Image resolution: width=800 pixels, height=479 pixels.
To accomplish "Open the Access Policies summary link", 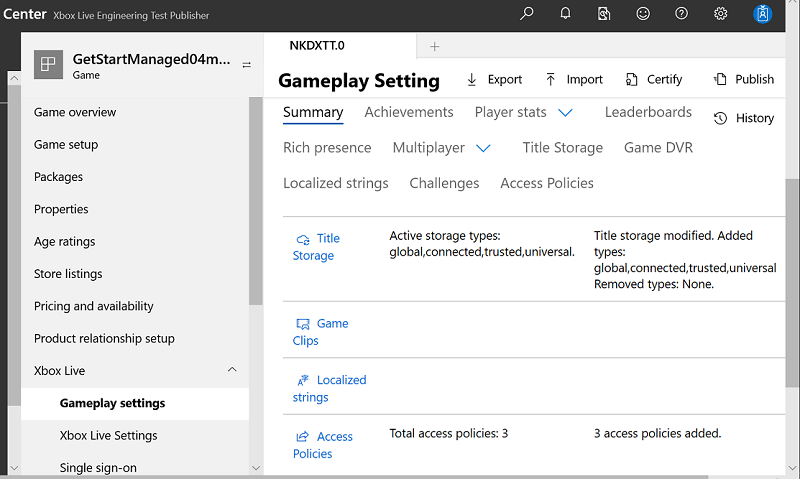I will 322,445.
